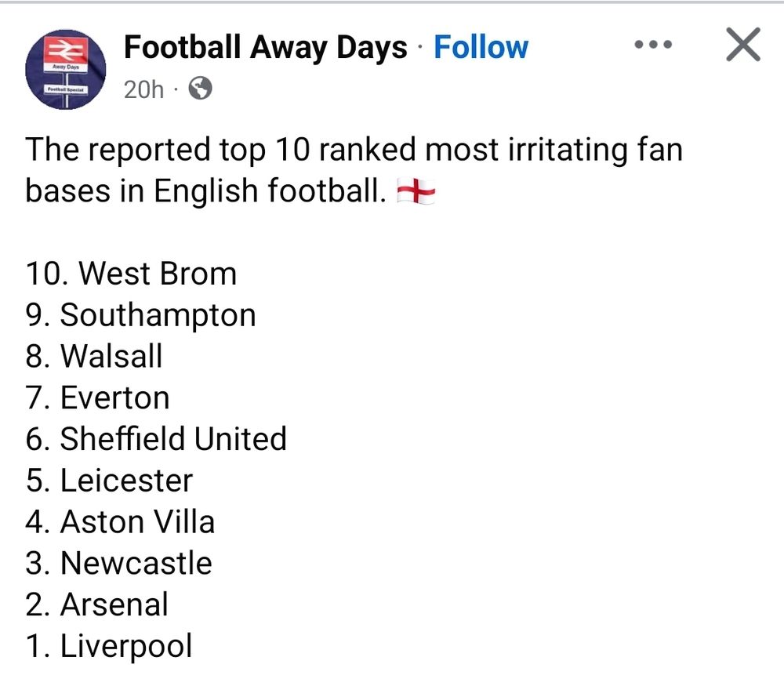
Task: Open the three-dot post options menu
Action: (x=653, y=45)
